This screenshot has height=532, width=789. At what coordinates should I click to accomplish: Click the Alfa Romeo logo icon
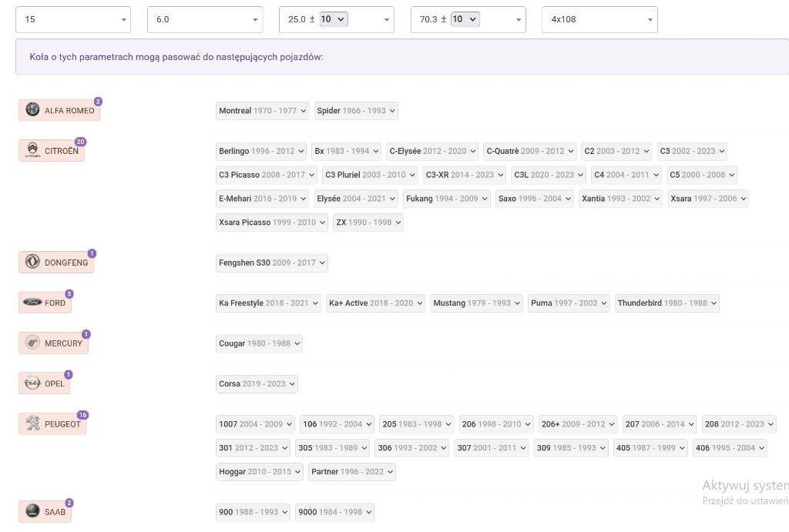(x=32, y=110)
